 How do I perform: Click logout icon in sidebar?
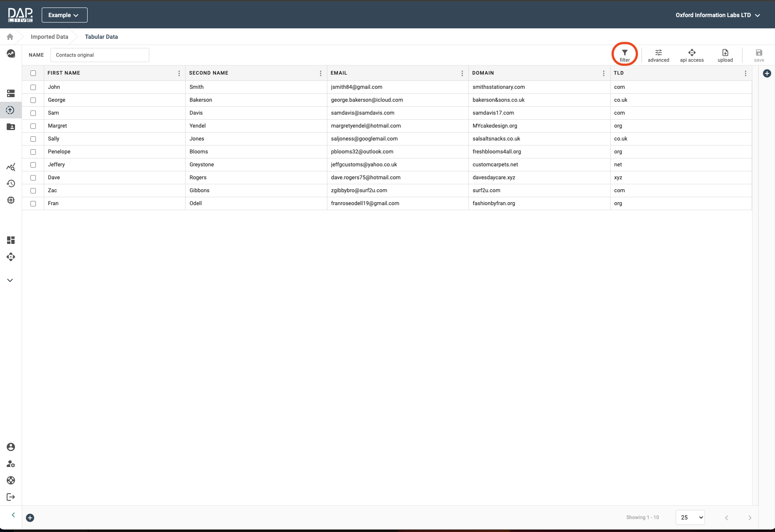point(11,497)
